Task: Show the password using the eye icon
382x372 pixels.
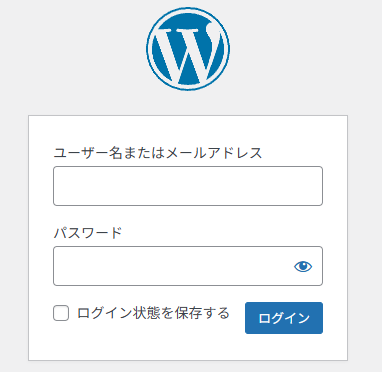Action: 303,266
